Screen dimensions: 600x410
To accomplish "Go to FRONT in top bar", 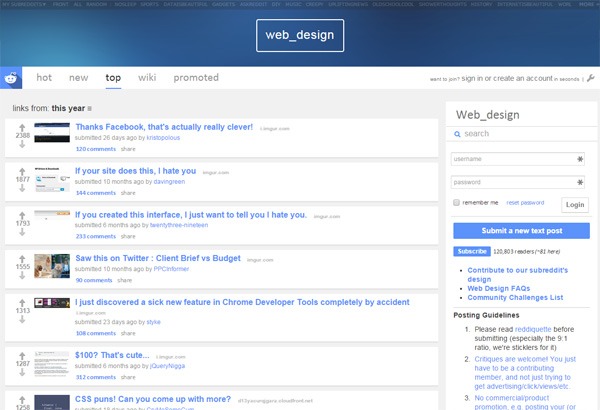I will point(60,4).
